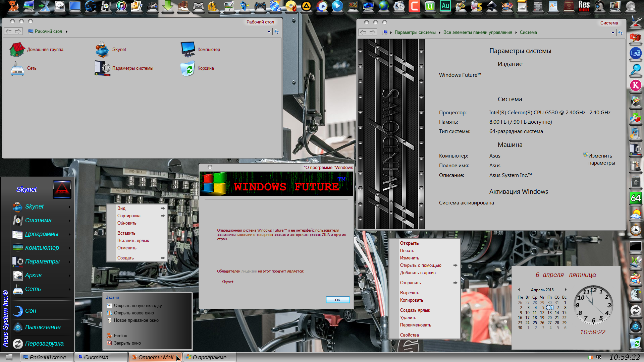Choose Копировать in file context menu
Screen dimensions: 644x362
412,300
